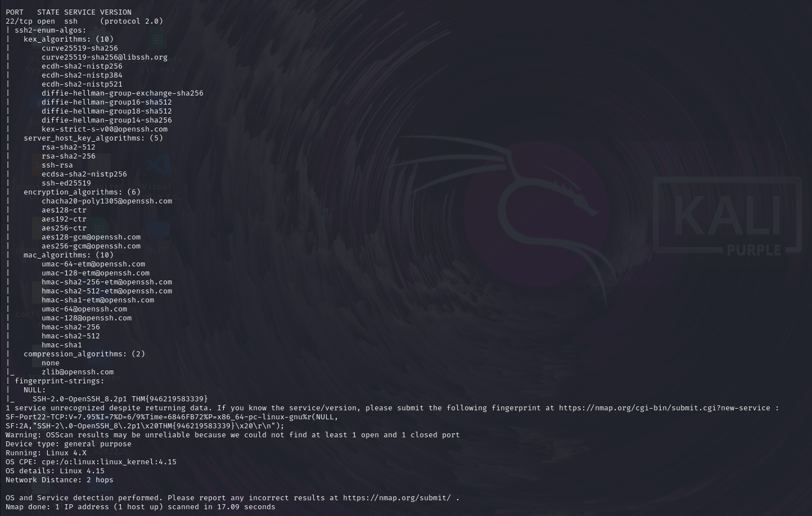The width and height of the screenshot is (812, 516).
Task: Select the 'aes192-ctr' entry
Action: click(x=64, y=219)
